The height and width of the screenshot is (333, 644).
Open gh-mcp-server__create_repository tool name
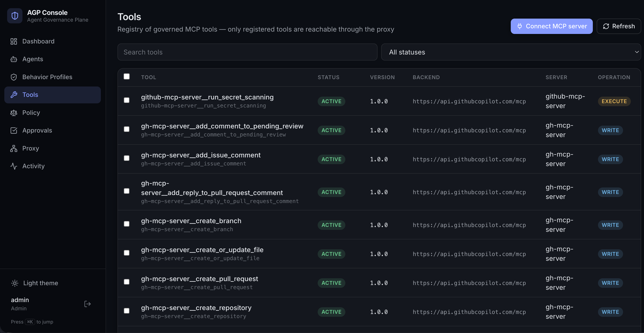pyautogui.click(x=196, y=308)
